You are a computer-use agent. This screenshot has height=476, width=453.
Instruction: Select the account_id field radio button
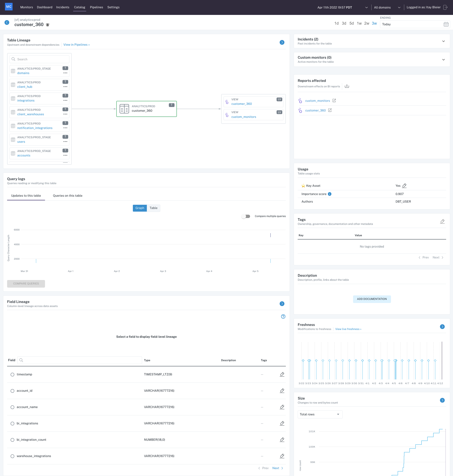[x=12, y=391]
